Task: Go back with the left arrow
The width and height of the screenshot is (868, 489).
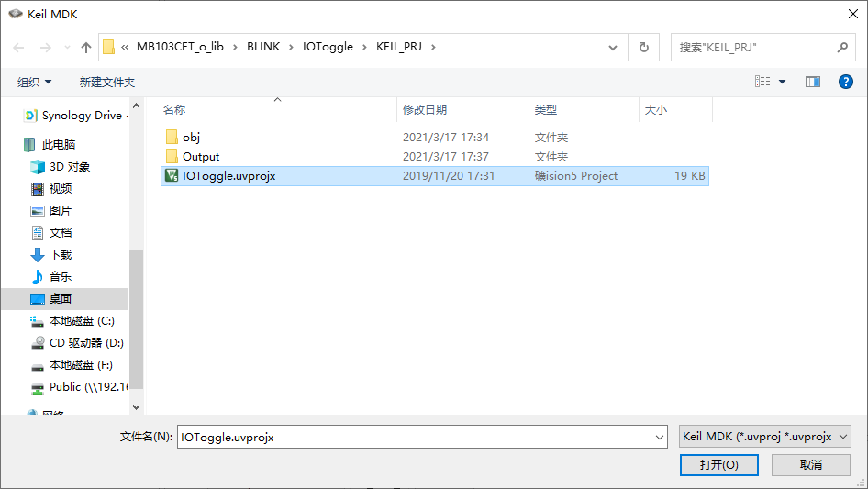Action: [19, 48]
